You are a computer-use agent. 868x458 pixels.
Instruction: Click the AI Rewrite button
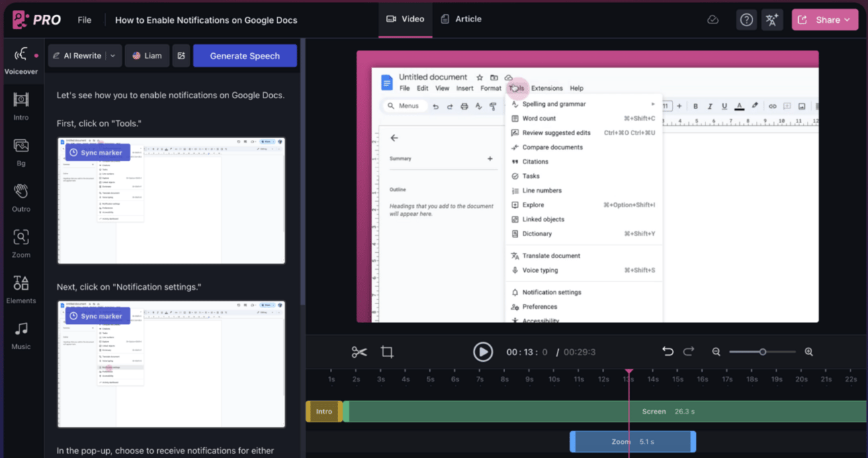[77, 56]
